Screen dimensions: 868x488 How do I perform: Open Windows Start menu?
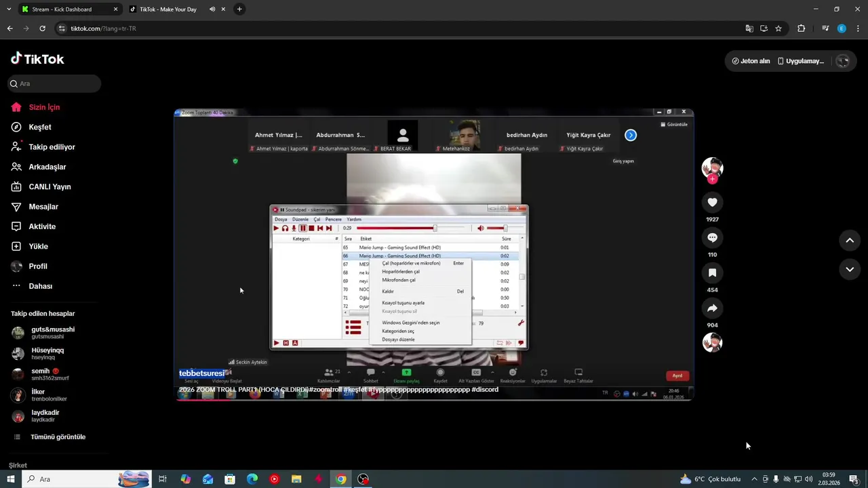[x=10, y=479]
